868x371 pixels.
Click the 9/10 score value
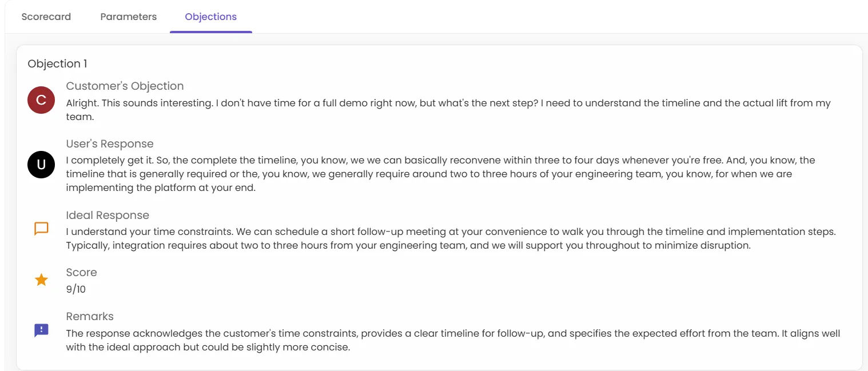coord(75,289)
